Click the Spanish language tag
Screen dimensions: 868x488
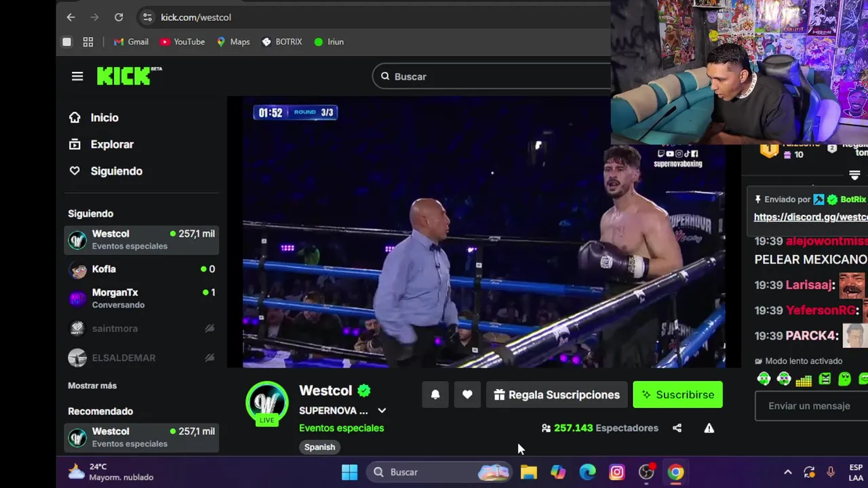tap(319, 447)
